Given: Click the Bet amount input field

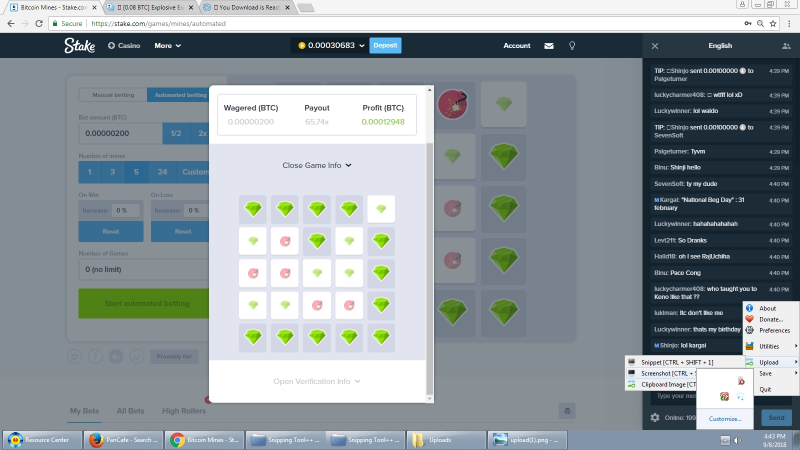Looking at the screenshot, I should 120,133.
